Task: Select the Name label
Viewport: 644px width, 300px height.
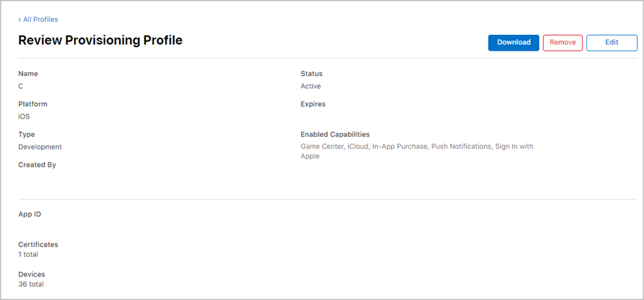Action: 28,74
